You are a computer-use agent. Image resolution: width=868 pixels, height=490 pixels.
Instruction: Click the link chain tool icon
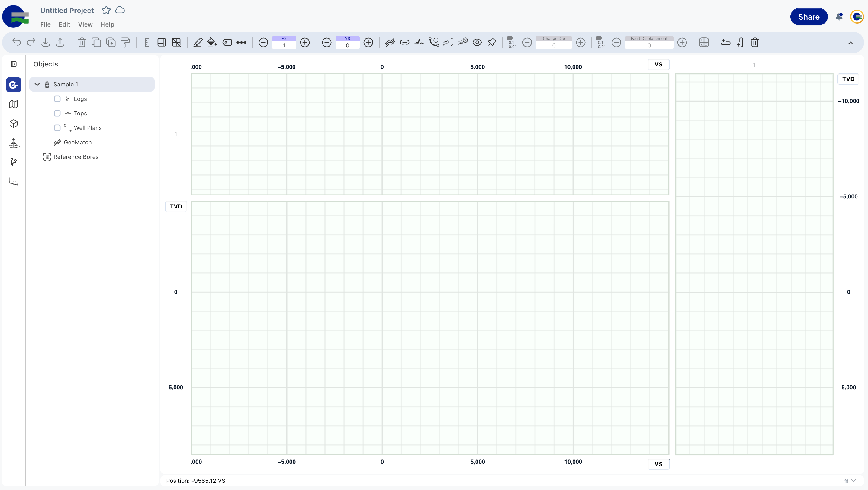[404, 43]
